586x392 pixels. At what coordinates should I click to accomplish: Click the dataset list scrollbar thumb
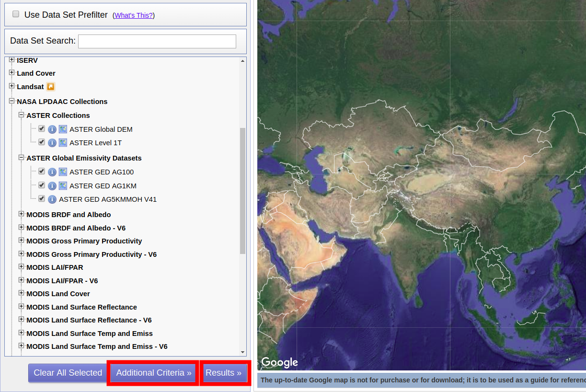(242, 191)
